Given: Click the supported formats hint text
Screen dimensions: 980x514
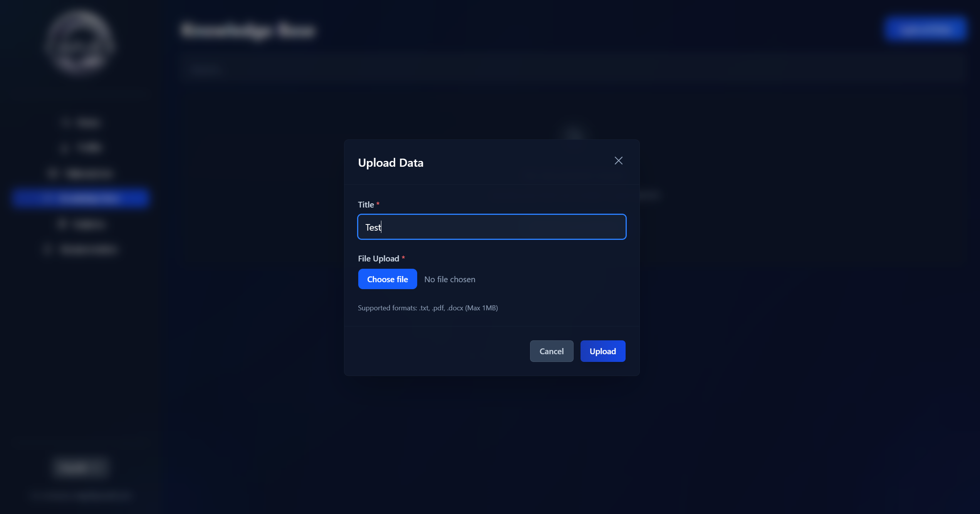Looking at the screenshot, I should (428, 308).
